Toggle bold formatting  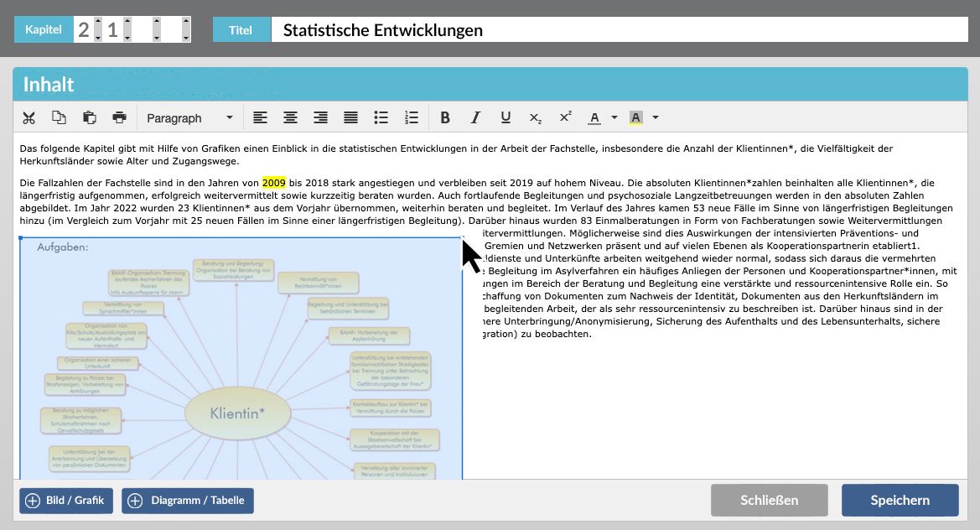click(445, 117)
